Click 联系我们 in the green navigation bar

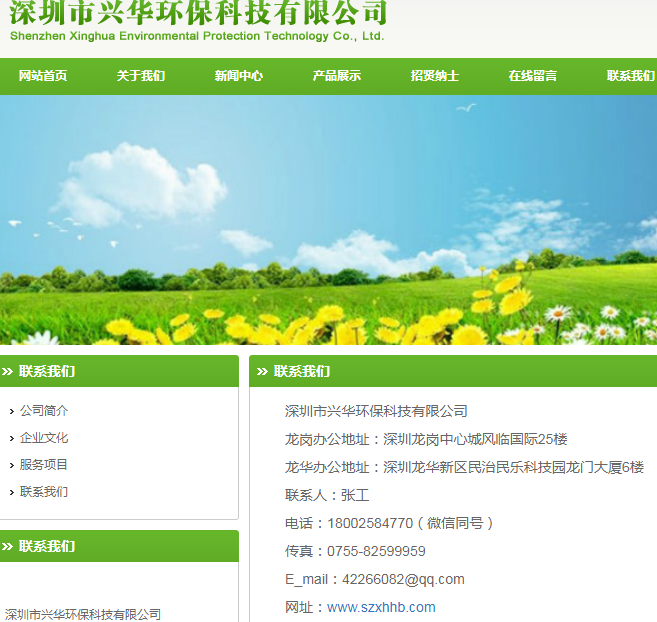pos(630,76)
